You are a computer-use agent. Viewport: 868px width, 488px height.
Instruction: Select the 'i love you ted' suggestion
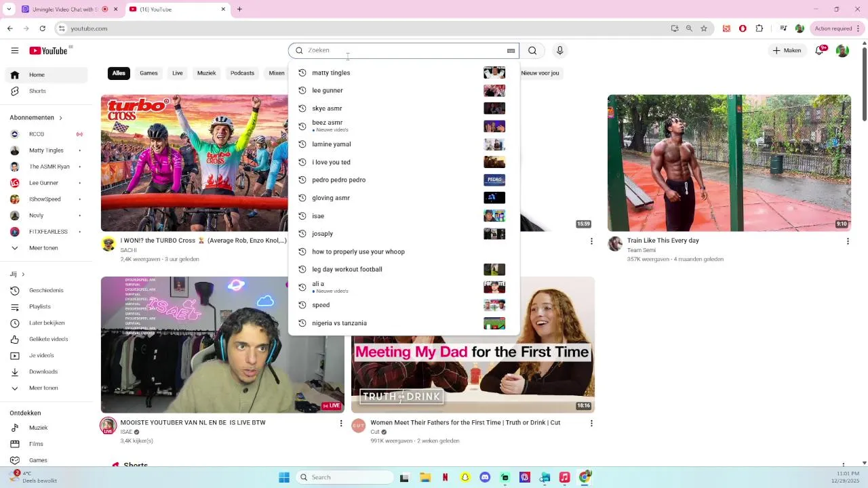click(403, 162)
